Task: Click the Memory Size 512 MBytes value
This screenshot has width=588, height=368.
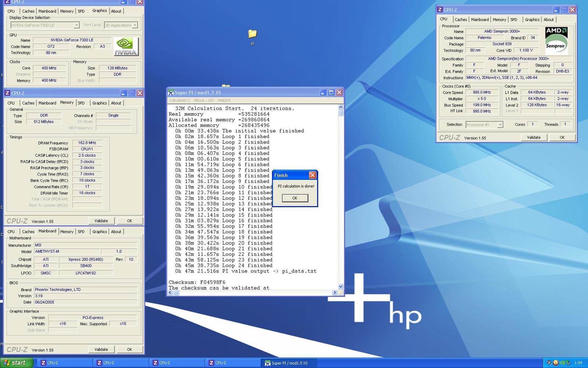Action: coord(44,122)
